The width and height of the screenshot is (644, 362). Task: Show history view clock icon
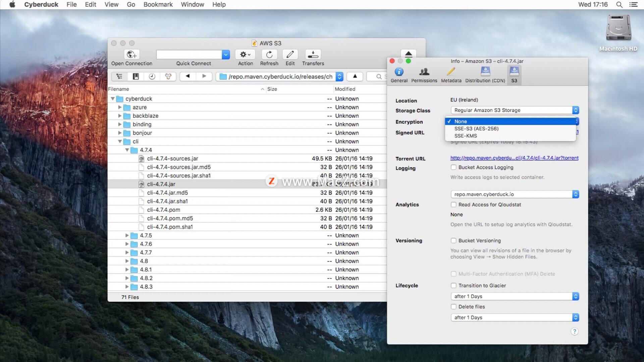point(152,76)
